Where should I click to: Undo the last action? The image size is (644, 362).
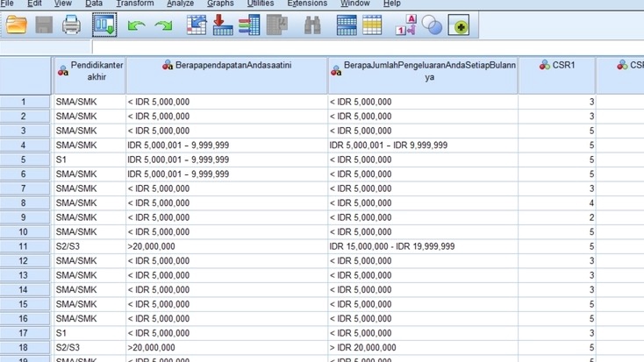click(136, 25)
